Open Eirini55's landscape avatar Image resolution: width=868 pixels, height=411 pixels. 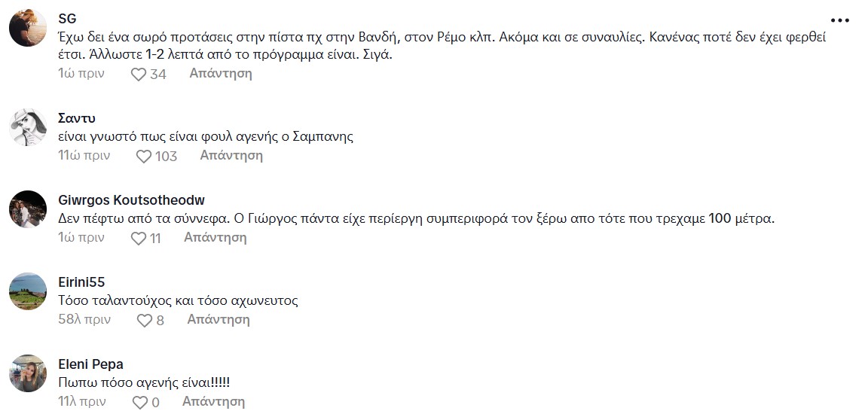click(28, 291)
